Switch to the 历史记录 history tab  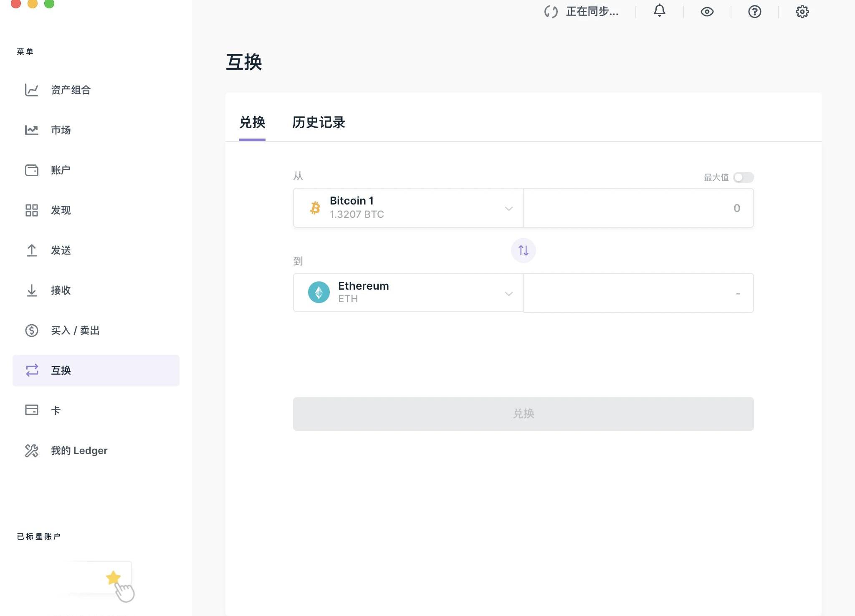[319, 122]
